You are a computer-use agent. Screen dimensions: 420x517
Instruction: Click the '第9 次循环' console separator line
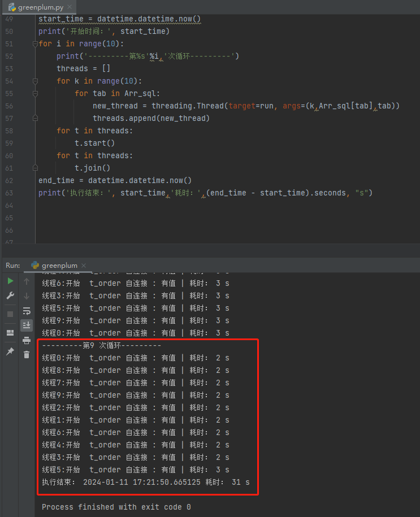(x=102, y=346)
